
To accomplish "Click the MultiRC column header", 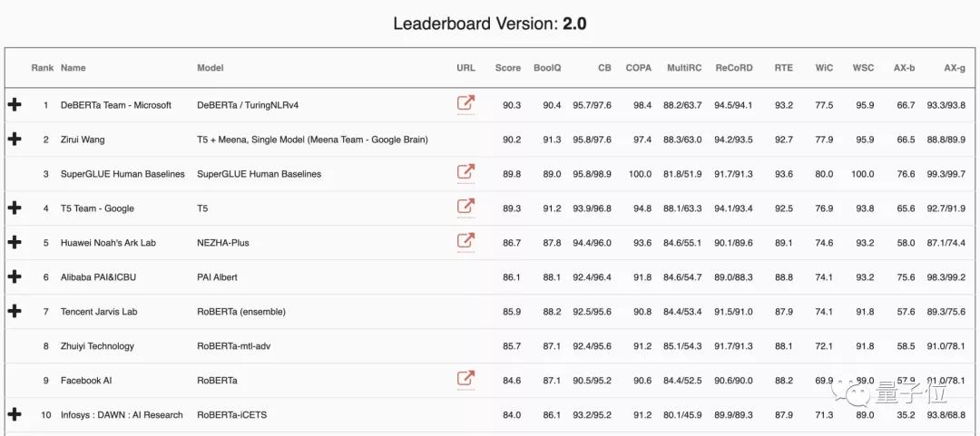I will coord(684,67).
